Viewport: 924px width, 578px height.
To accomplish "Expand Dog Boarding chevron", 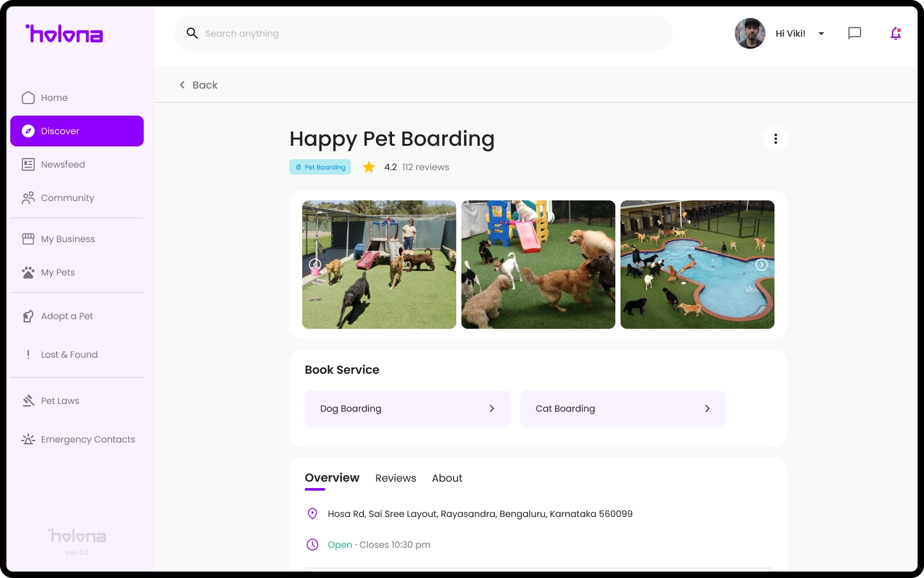I will click(x=492, y=408).
